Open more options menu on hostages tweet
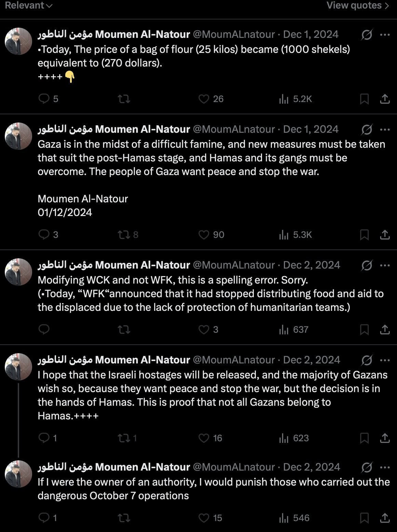 (385, 360)
